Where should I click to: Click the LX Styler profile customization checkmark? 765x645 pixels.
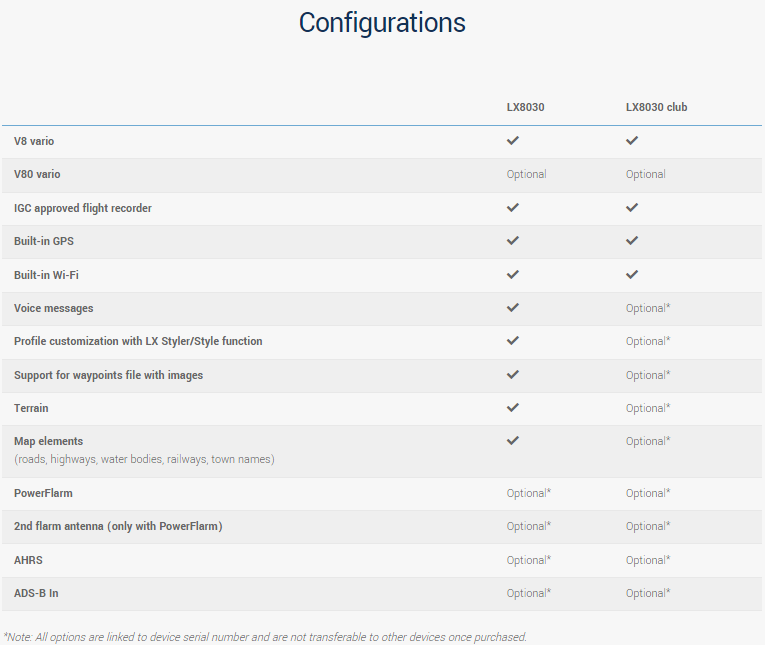(x=513, y=341)
